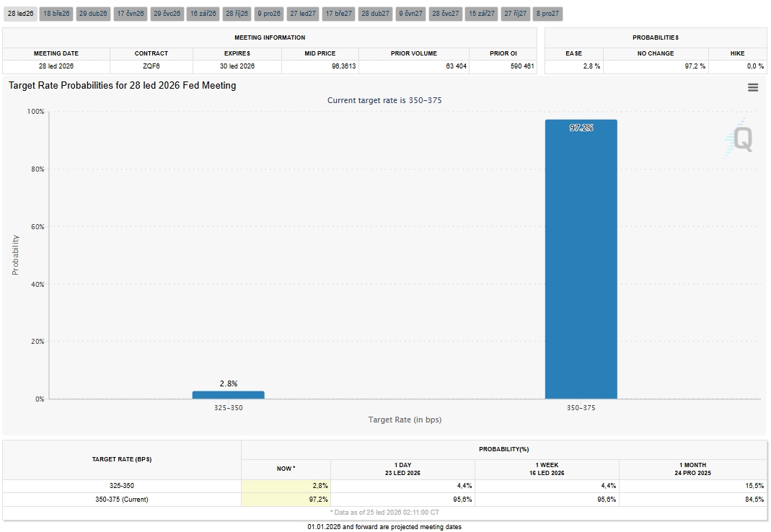Click the 2.8% label above the small bar
Screen dimensions: 771x532
pyautogui.click(x=229, y=384)
